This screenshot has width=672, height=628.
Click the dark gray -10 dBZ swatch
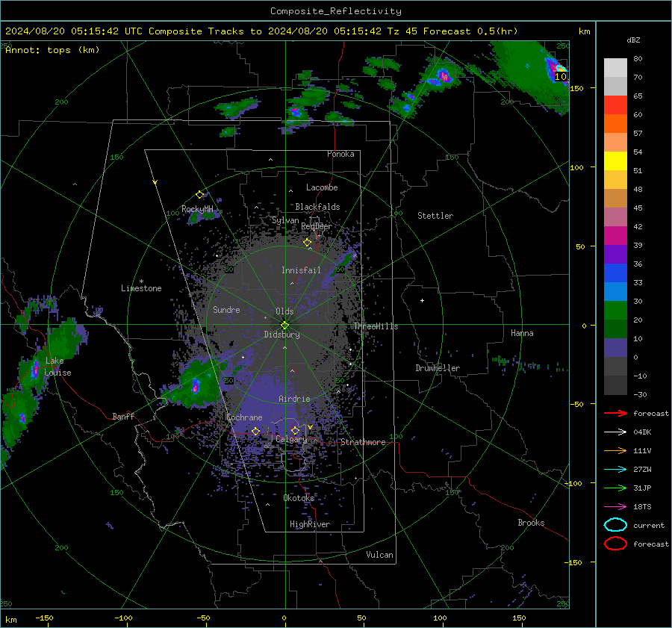pos(615,385)
